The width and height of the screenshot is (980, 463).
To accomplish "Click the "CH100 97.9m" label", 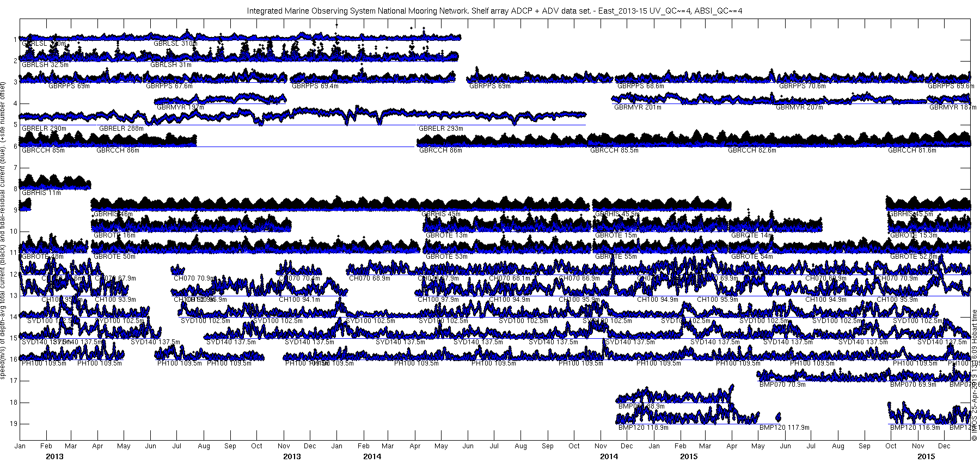I will pos(438,300).
